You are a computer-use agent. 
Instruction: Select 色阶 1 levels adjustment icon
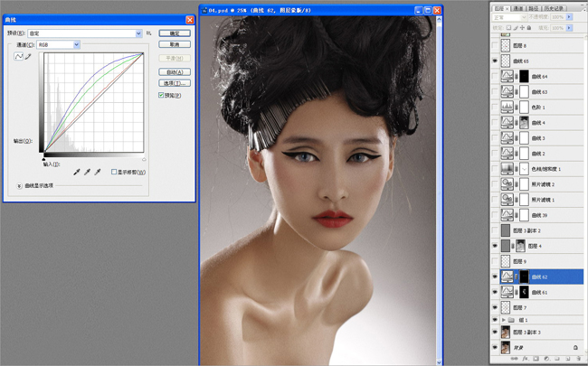pyautogui.click(x=507, y=108)
